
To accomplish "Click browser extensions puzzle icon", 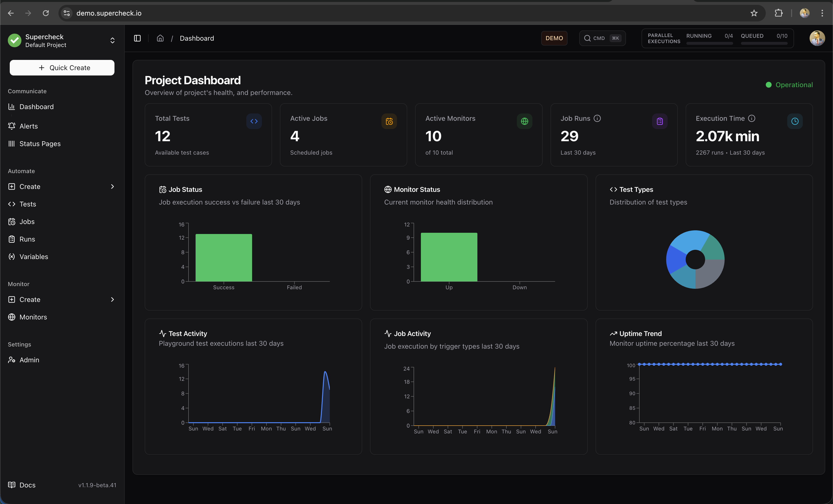I will 779,13.
